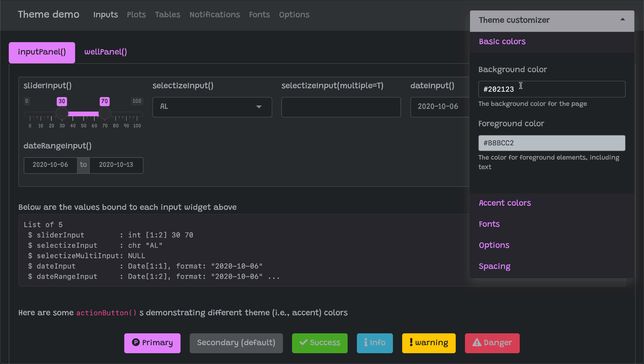The image size is (644, 364).
Task: Click the Secondary (default) button
Action: pyautogui.click(x=236, y=343)
